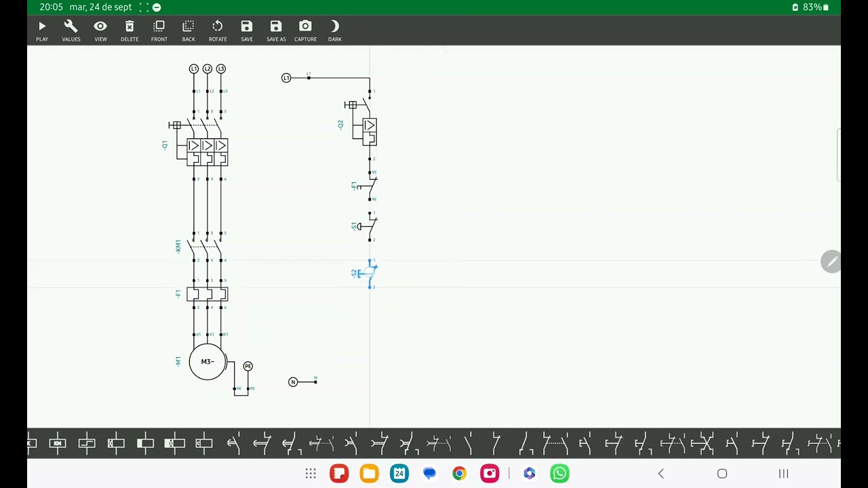
Task: Select the L1 power terminal above Q1
Action: [194, 68]
